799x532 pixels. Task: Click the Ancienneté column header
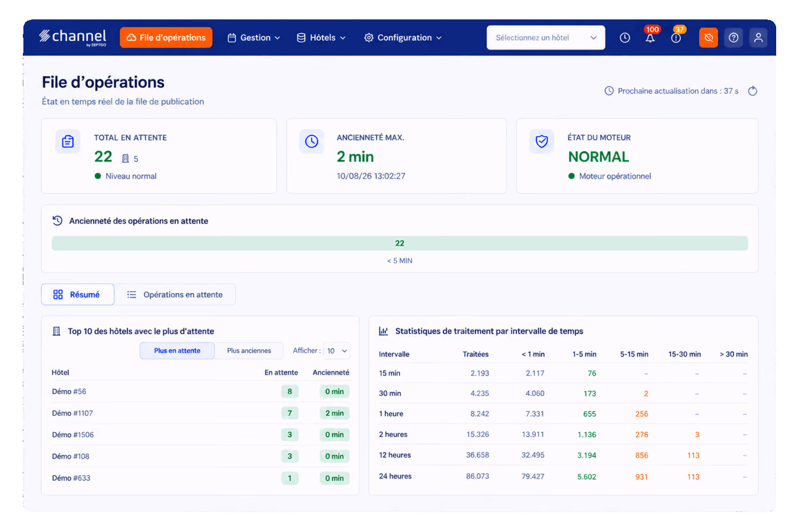tap(331, 372)
